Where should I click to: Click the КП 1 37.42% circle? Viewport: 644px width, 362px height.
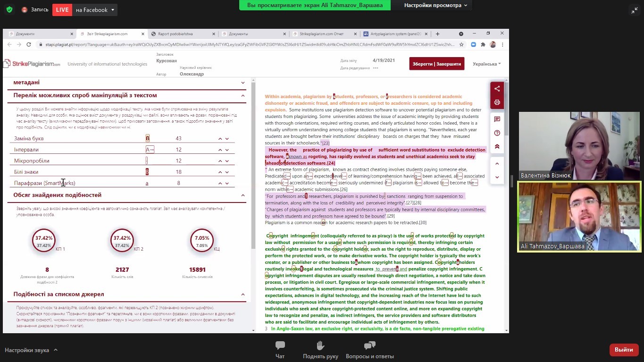(x=44, y=241)
